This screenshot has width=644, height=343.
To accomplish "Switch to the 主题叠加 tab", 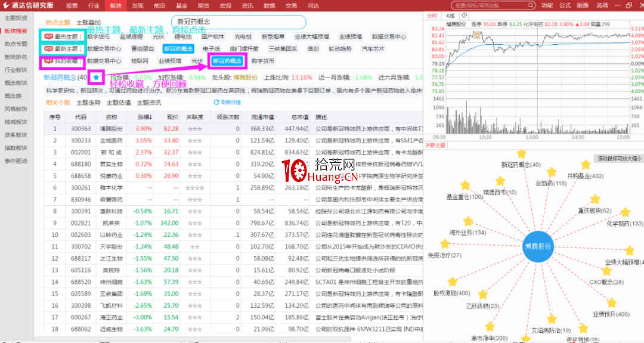I will tap(88, 23).
